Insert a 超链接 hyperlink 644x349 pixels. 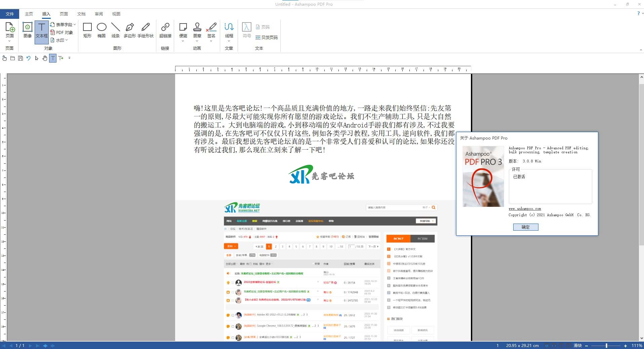[165, 30]
